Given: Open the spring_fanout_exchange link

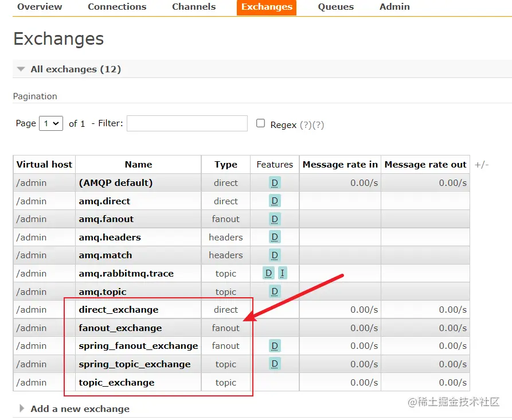Looking at the screenshot, I should tap(138, 346).
